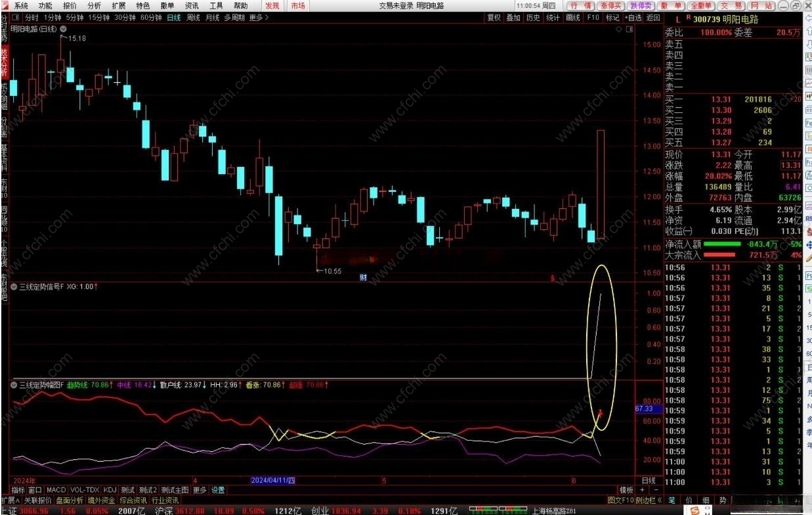Select the MACD indicator tab
Viewport: 812px width, 515px height.
click(x=56, y=490)
